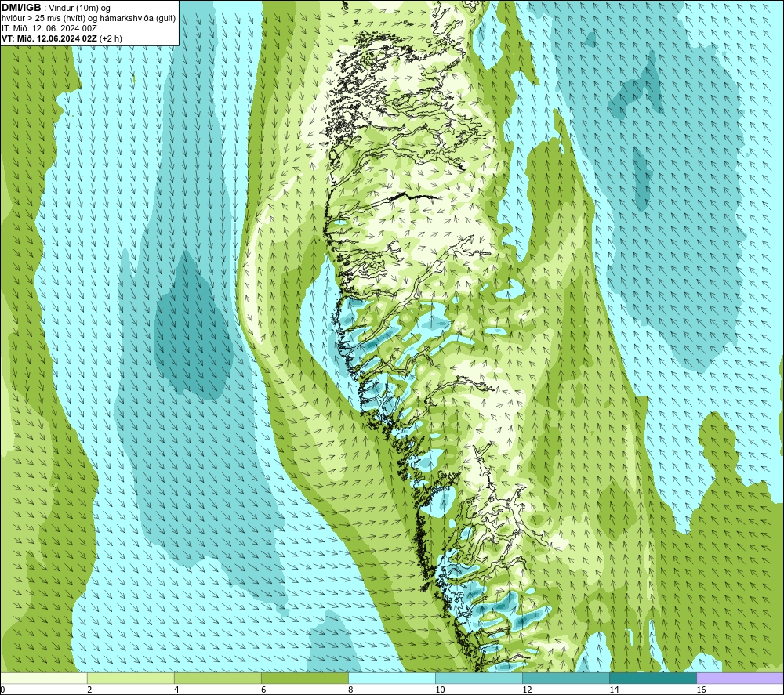Click the 14–16 m/s dark teal legend swatch

pos(652,679)
